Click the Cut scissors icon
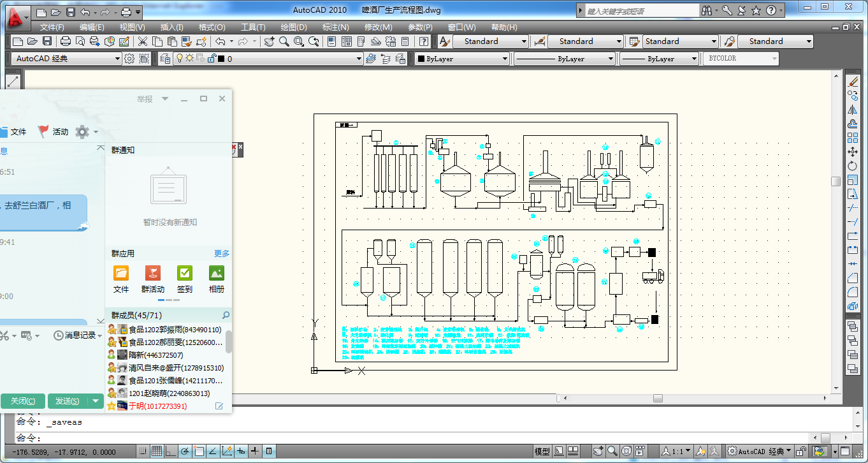This screenshot has height=463, width=868. 142,41
